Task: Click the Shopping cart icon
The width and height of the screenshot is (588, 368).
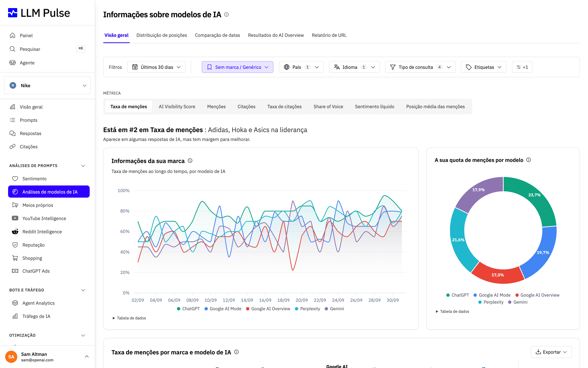Action: (x=15, y=258)
